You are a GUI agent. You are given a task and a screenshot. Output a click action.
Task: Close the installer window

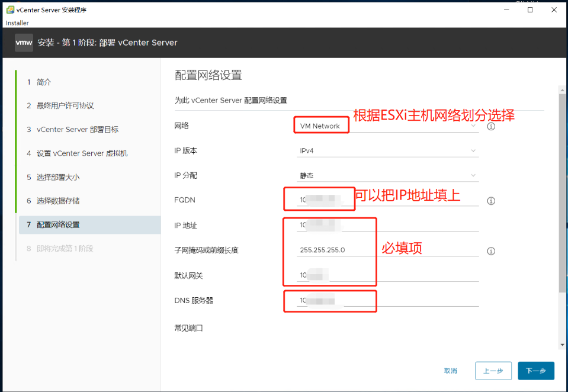(554, 10)
